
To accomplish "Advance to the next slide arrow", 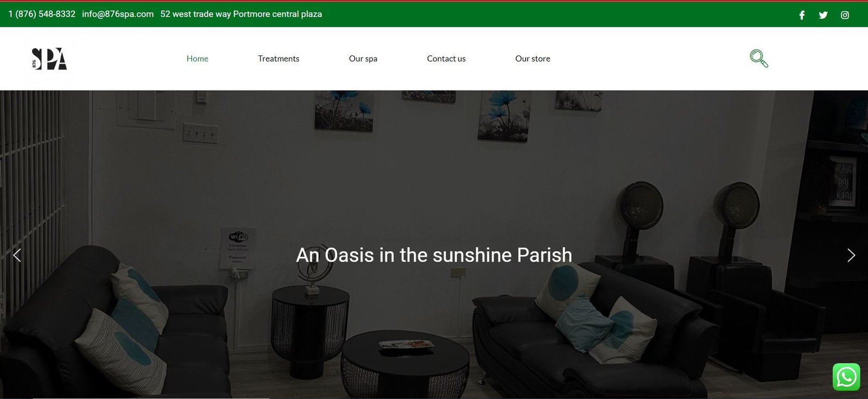I will coord(851,255).
